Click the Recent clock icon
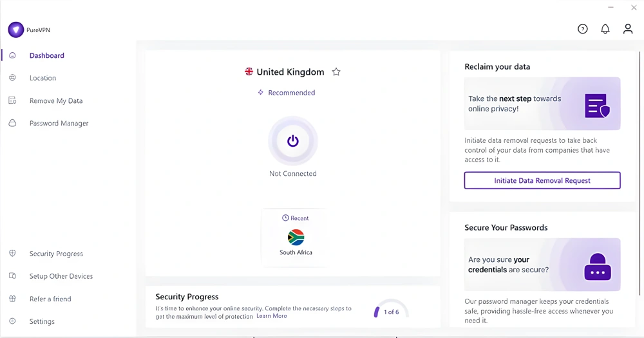Image resolution: width=644 pixels, height=338 pixels. click(x=285, y=218)
